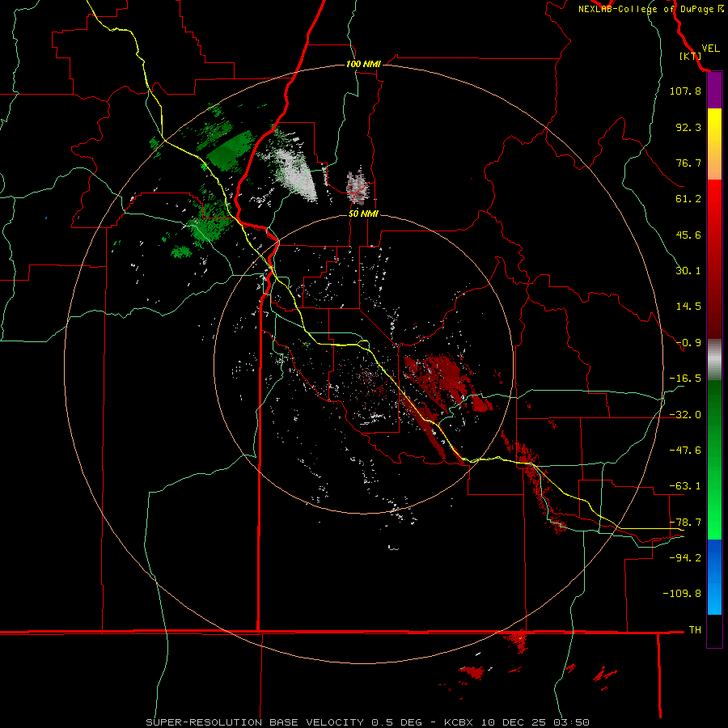This screenshot has width=728, height=728.
Task: Click the 100 NMI range ring label
Action: click(363, 64)
